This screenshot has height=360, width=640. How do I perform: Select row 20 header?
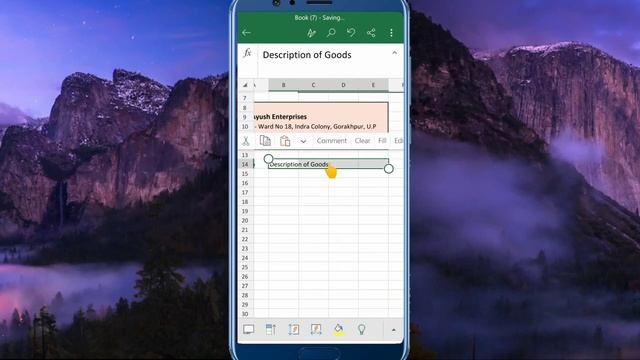tap(245, 220)
